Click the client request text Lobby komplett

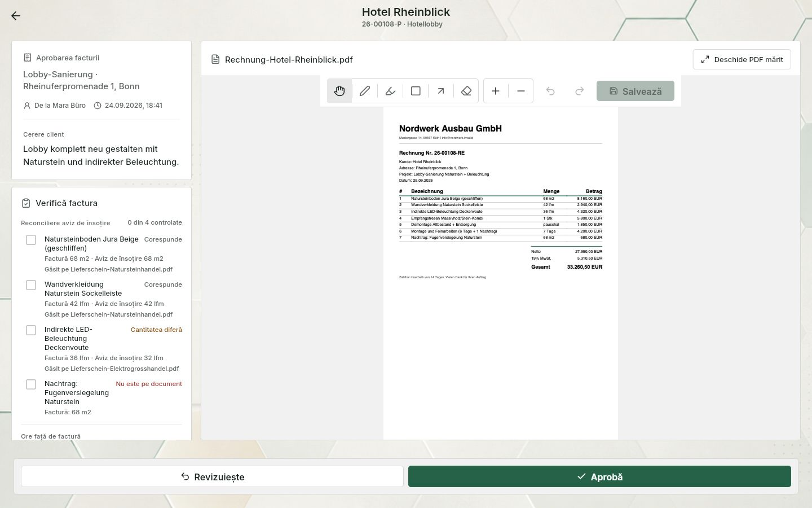pyautogui.click(x=101, y=155)
